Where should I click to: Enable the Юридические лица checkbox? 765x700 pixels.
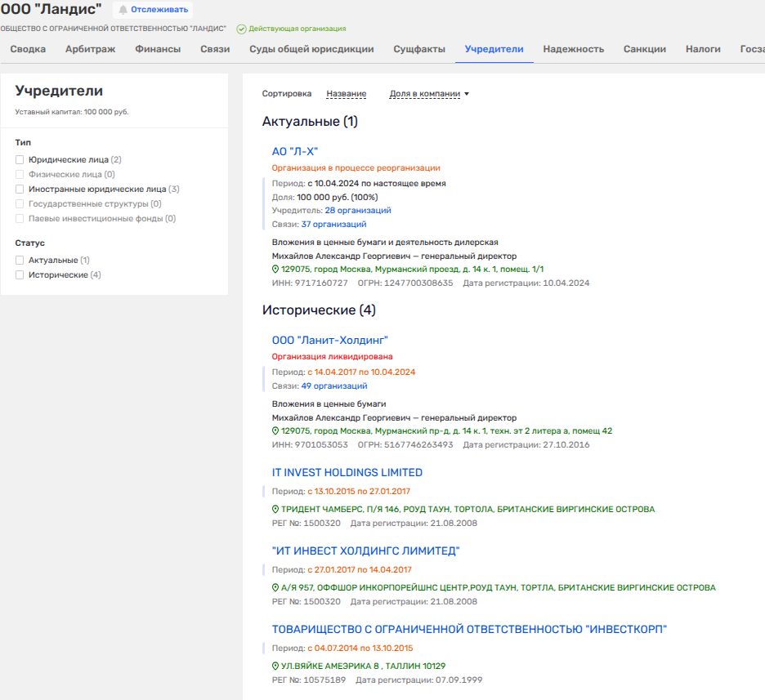[20, 160]
